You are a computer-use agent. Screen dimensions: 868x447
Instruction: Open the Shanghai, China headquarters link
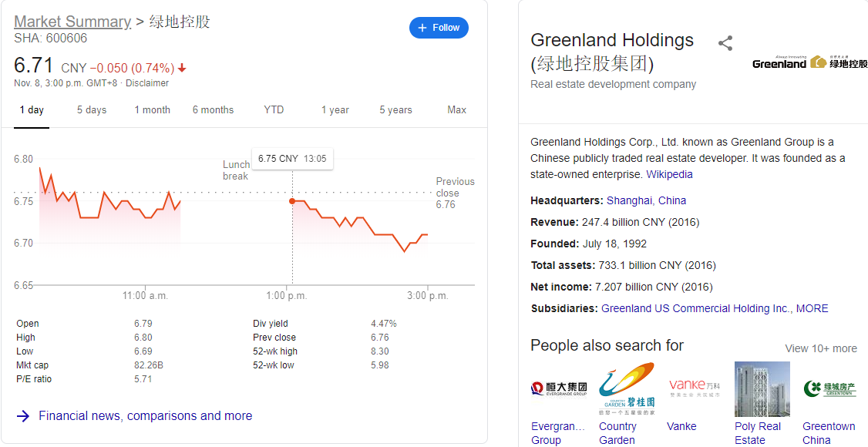(646, 201)
